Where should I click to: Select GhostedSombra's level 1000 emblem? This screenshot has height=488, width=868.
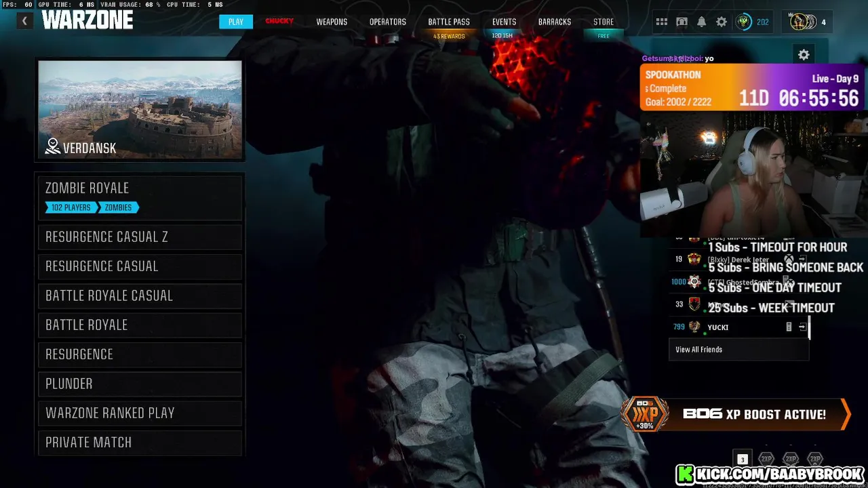coord(694,282)
